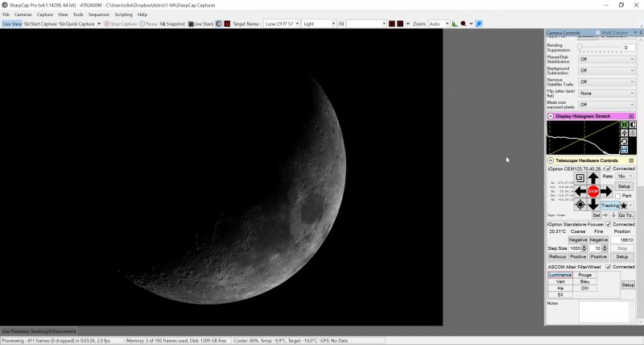Click the save disk icon in histogram panel
The width and height of the screenshot is (644, 345).
click(x=625, y=150)
